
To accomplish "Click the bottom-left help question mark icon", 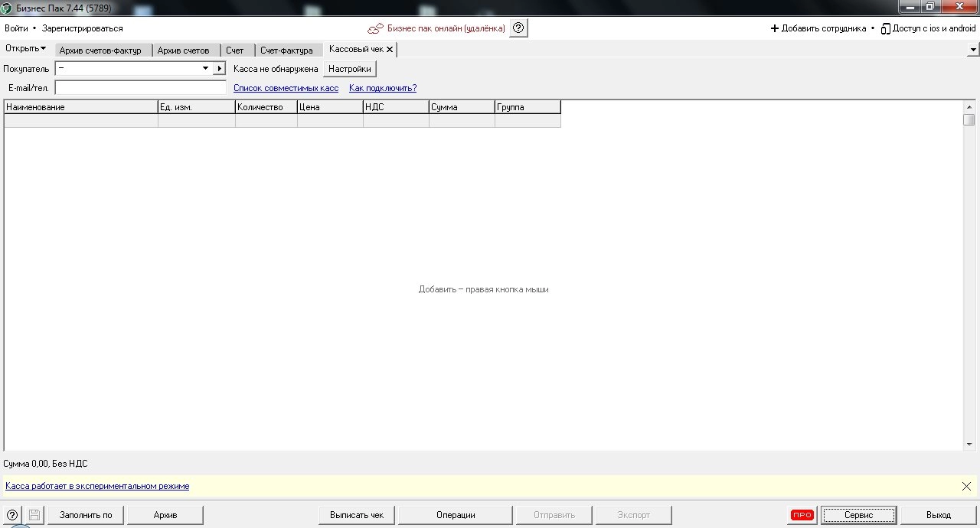I will (12, 515).
